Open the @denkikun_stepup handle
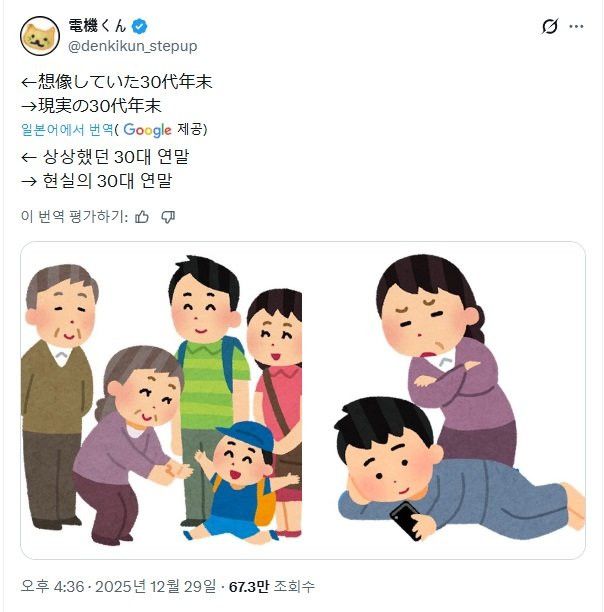The height and width of the screenshot is (612, 604). click(x=133, y=46)
